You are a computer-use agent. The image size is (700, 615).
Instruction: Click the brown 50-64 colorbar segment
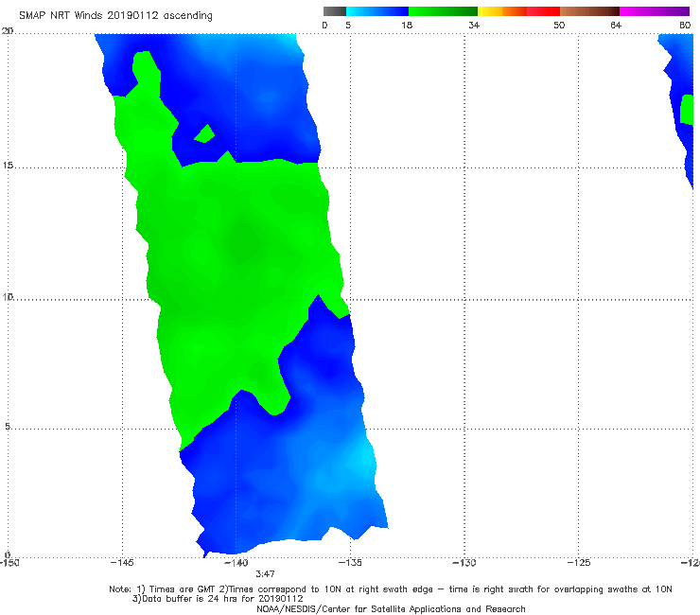[x=589, y=11]
